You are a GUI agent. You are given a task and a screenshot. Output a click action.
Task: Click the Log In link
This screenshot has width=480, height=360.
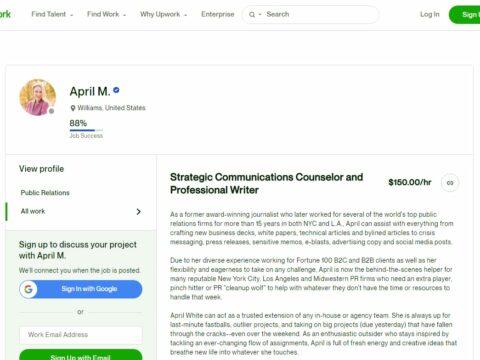click(x=430, y=14)
